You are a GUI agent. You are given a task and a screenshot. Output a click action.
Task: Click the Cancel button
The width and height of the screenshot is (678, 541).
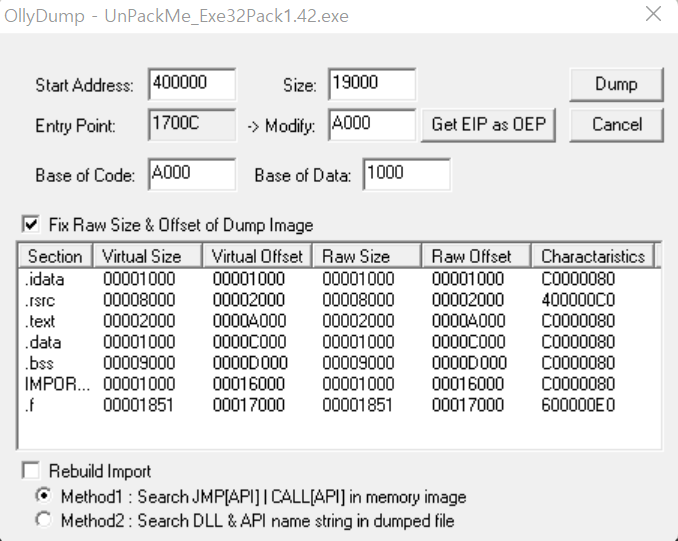click(616, 125)
